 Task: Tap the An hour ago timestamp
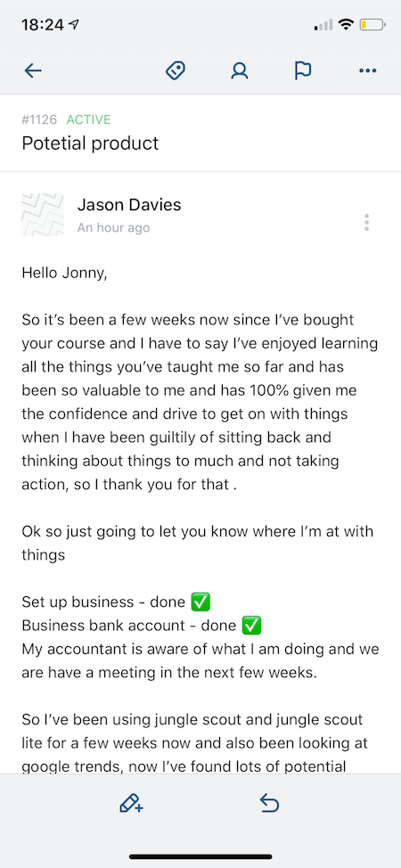(113, 227)
